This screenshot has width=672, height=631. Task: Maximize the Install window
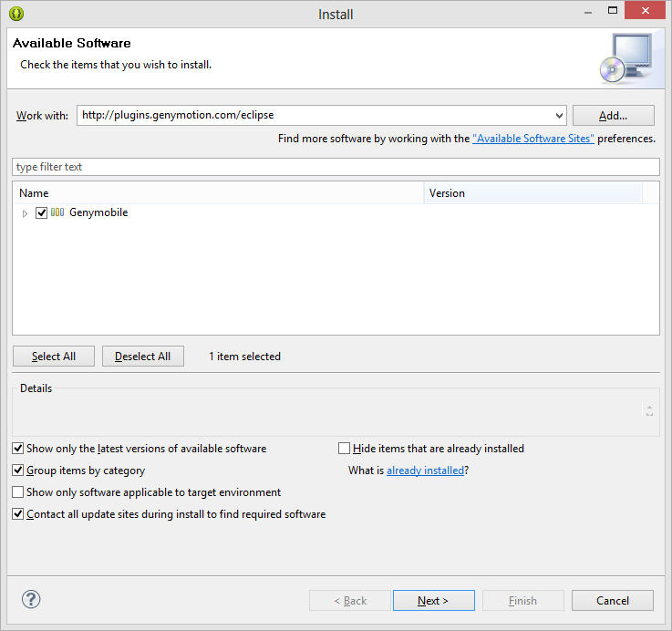click(613, 11)
